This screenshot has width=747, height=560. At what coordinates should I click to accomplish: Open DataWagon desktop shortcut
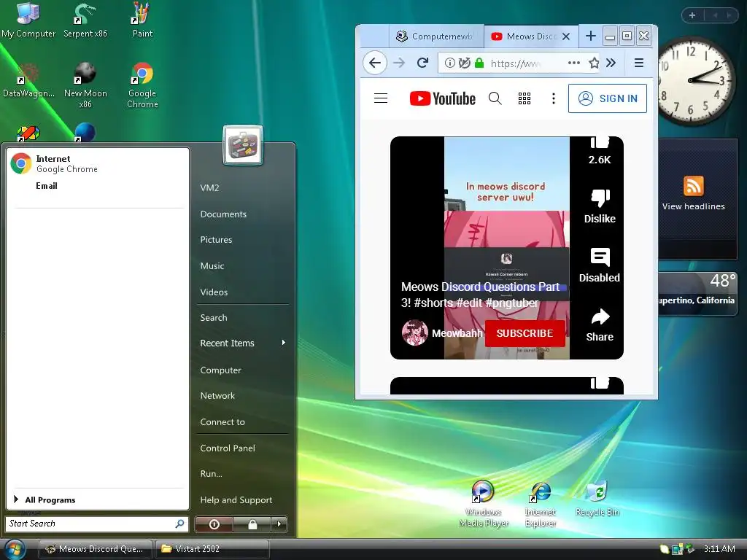[x=28, y=80]
